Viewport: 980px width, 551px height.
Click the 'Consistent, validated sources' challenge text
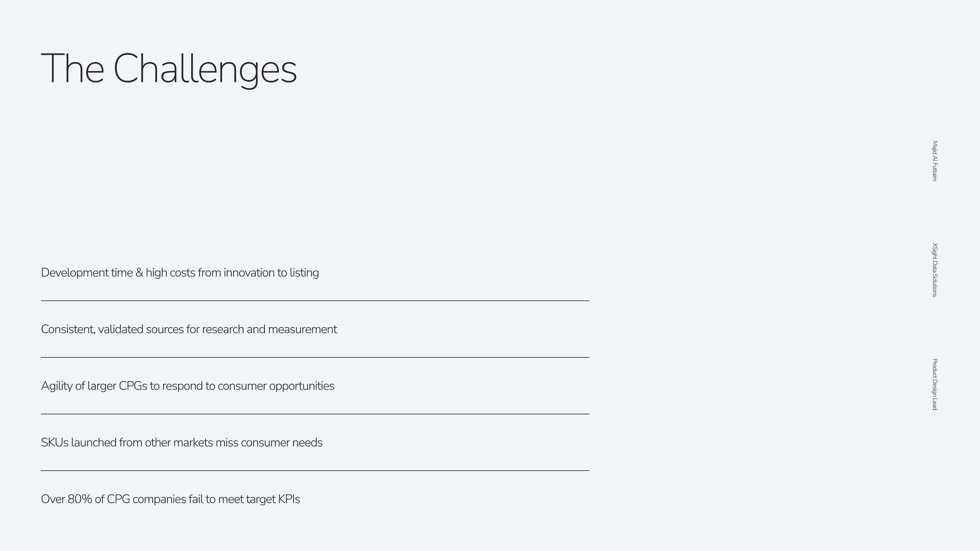[x=189, y=329]
